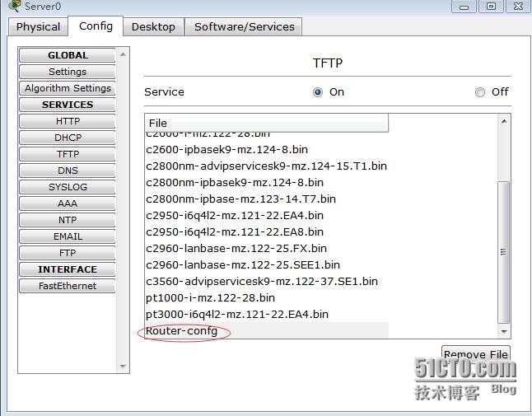Click the file list scrollbar thumb
The width and height of the screenshot is (532, 416).
[x=504, y=252]
